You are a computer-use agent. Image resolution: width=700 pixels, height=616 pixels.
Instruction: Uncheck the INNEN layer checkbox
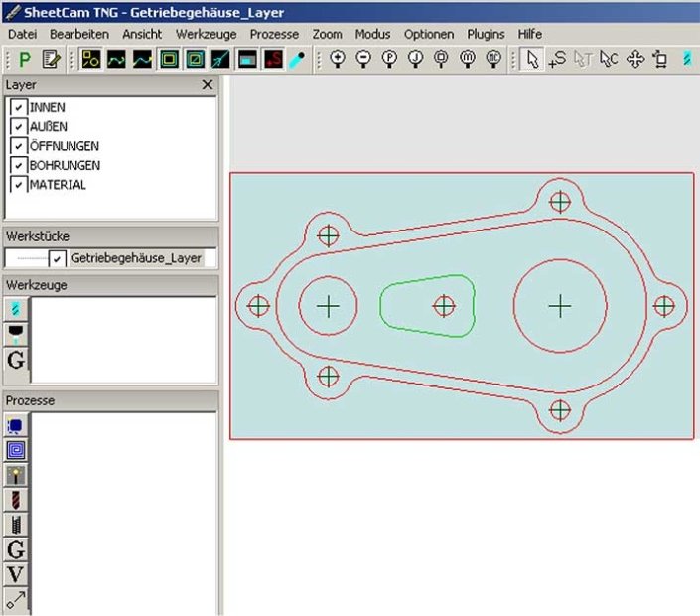(x=19, y=107)
